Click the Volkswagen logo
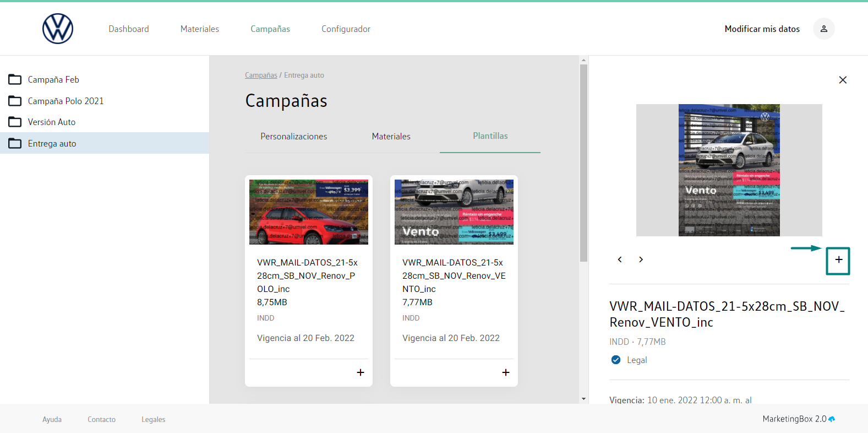 (x=58, y=29)
